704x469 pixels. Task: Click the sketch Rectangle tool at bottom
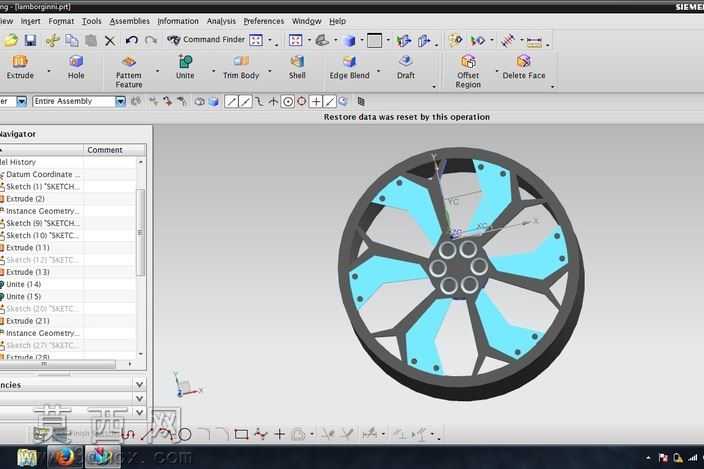(242, 434)
